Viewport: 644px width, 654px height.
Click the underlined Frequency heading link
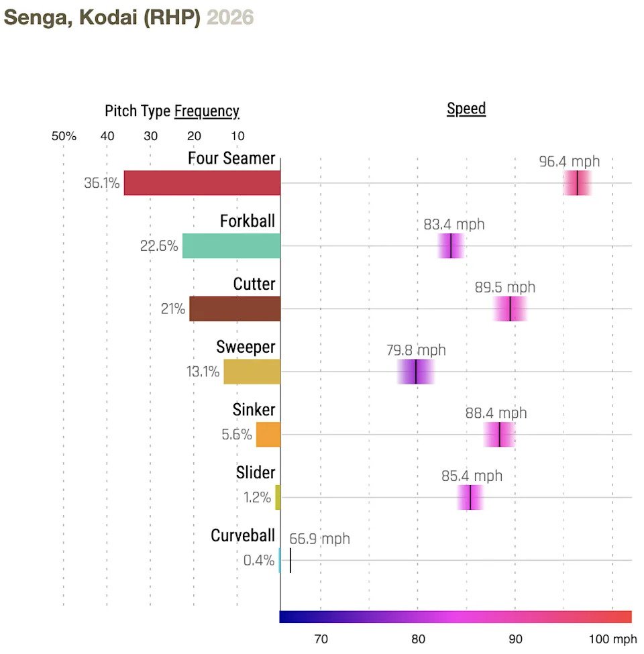point(207,111)
